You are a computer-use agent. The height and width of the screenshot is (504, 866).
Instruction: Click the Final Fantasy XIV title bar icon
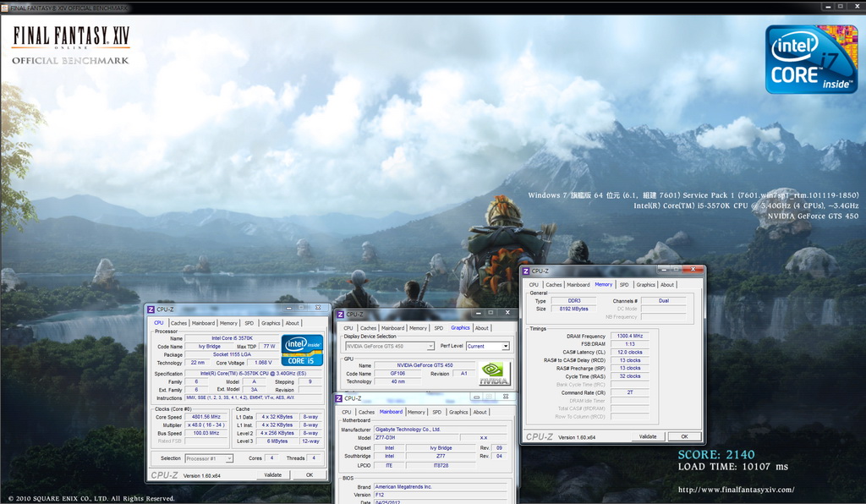point(5,7)
